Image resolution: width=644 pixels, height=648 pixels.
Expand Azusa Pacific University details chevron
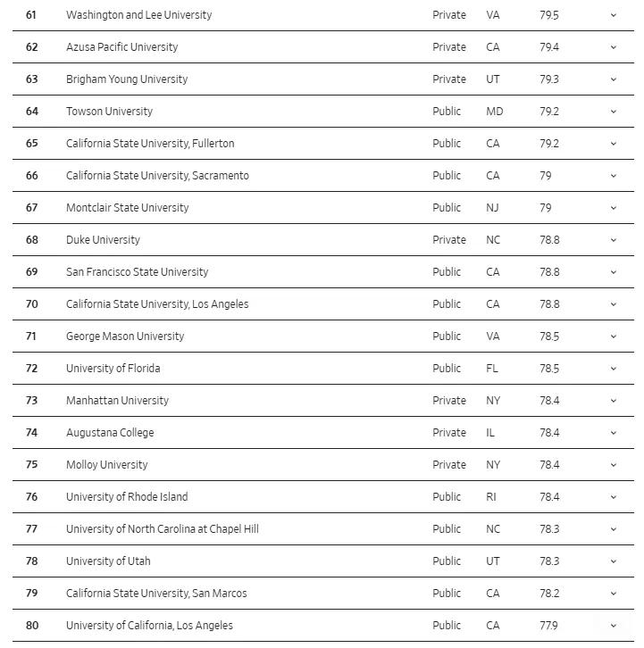pos(614,47)
